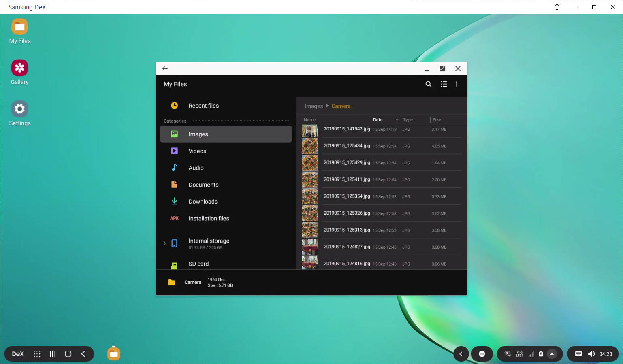This screenshot has height=364, width=623.
Task: Maximize the My Files window
Action: (442, 68)
